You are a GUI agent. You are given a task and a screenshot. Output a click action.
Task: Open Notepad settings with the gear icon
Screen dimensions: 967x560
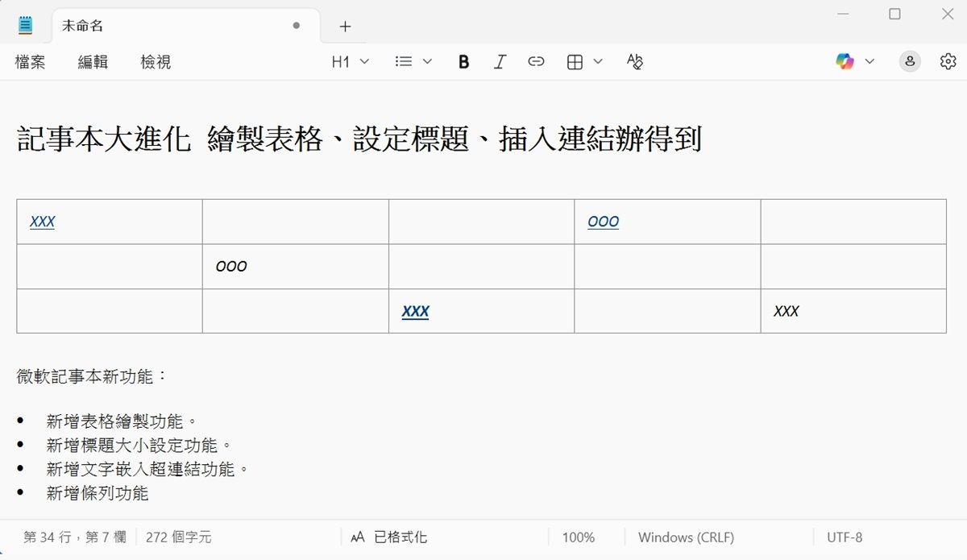point(948,61)
